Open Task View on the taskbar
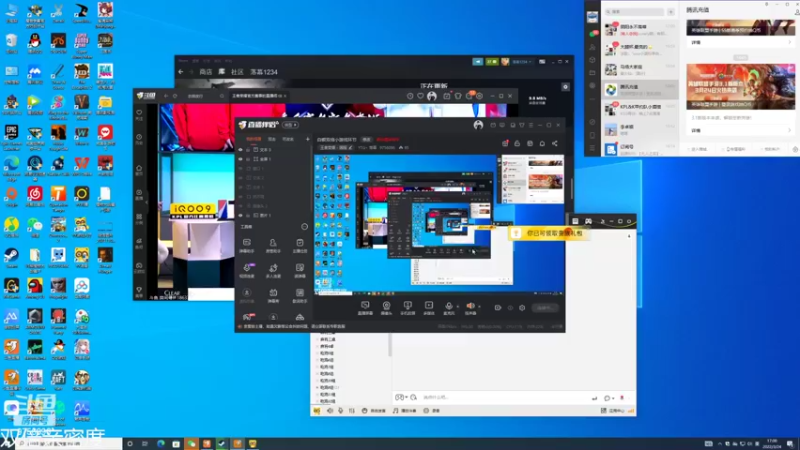This screenshot has width=800, height=450. (x=145, y=444)
